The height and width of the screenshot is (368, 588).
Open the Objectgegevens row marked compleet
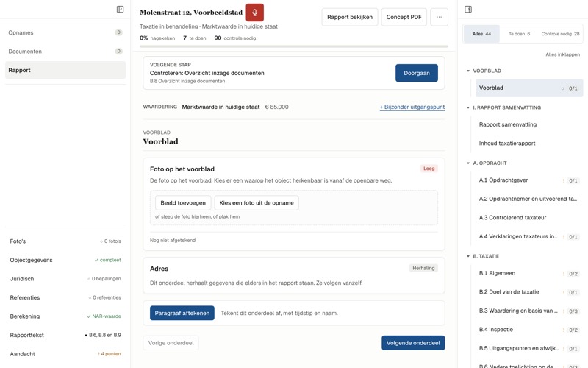pyautogui.click(x=65, y=261)
